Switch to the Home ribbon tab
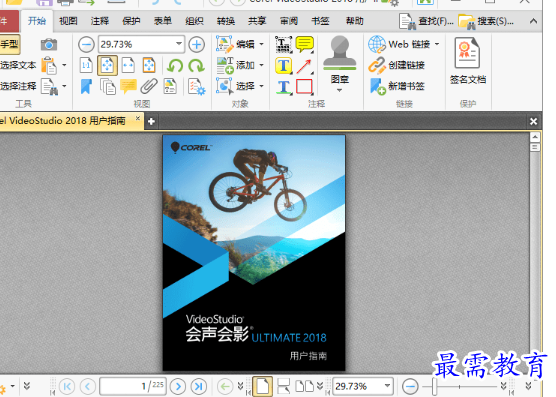556x397 pixels. click(37, 21)
